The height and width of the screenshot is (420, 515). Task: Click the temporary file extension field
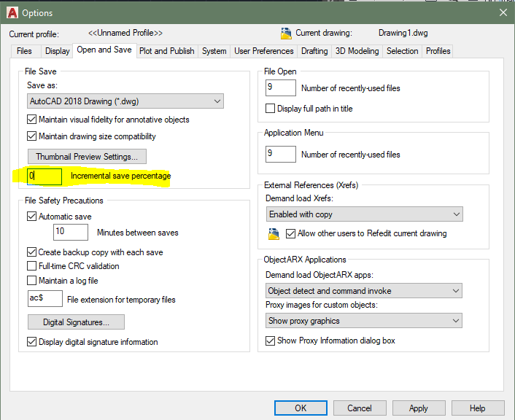click(45, 298)
